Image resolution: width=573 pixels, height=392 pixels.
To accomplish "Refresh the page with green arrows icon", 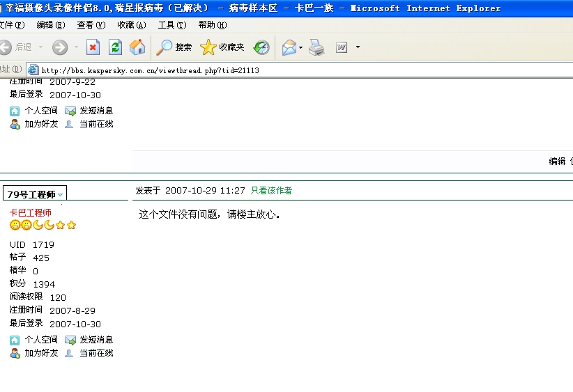I will pyautogui.click(x=115, y=47).
